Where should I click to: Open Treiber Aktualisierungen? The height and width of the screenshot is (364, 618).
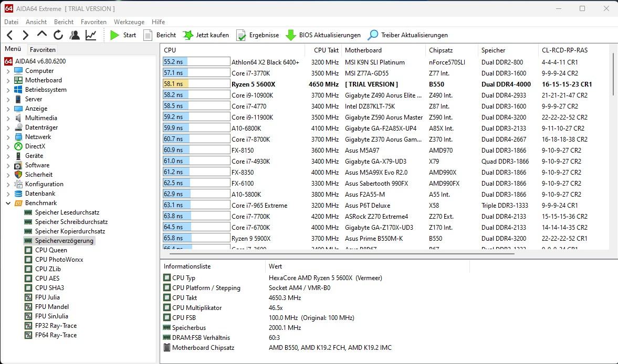(x=407, y=35)
